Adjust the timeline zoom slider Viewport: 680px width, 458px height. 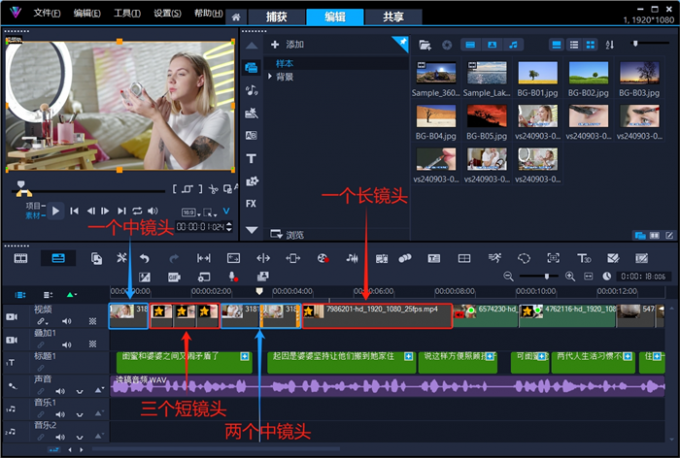(x=547, y=276)
